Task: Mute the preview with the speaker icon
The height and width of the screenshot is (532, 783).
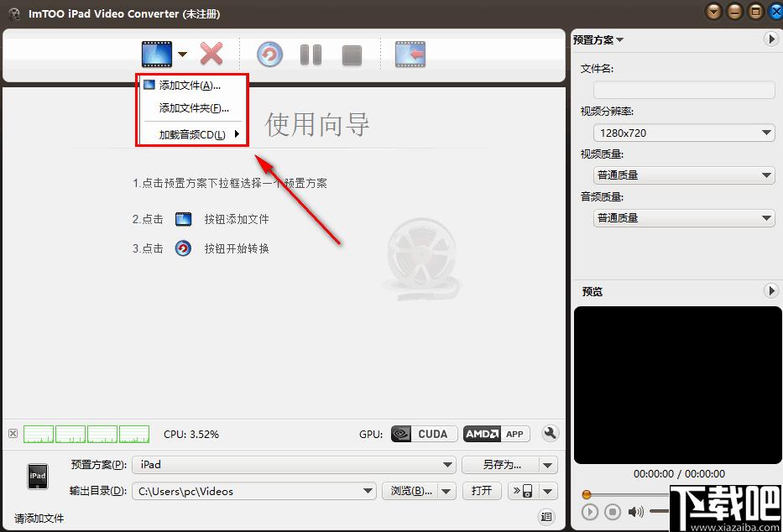Action: [x=635, y=512]
